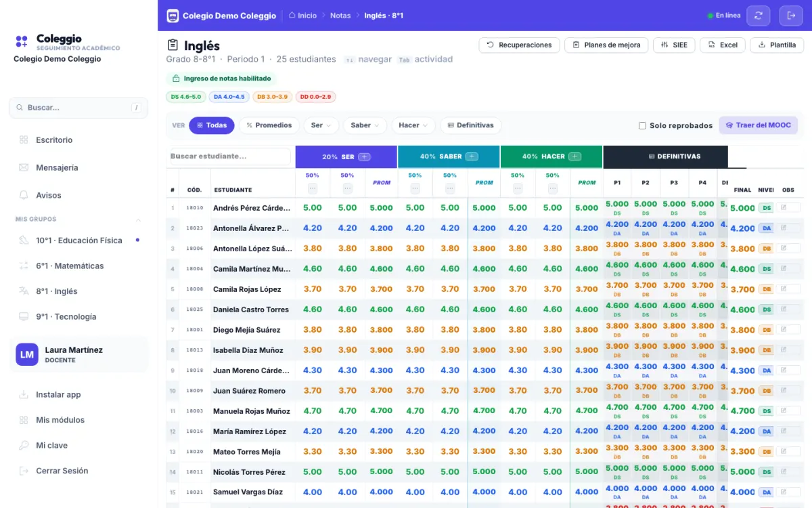Click the LM avatar of Laura Martínez
The width and height of the screenshot is (812, 508).
[27, 354]
